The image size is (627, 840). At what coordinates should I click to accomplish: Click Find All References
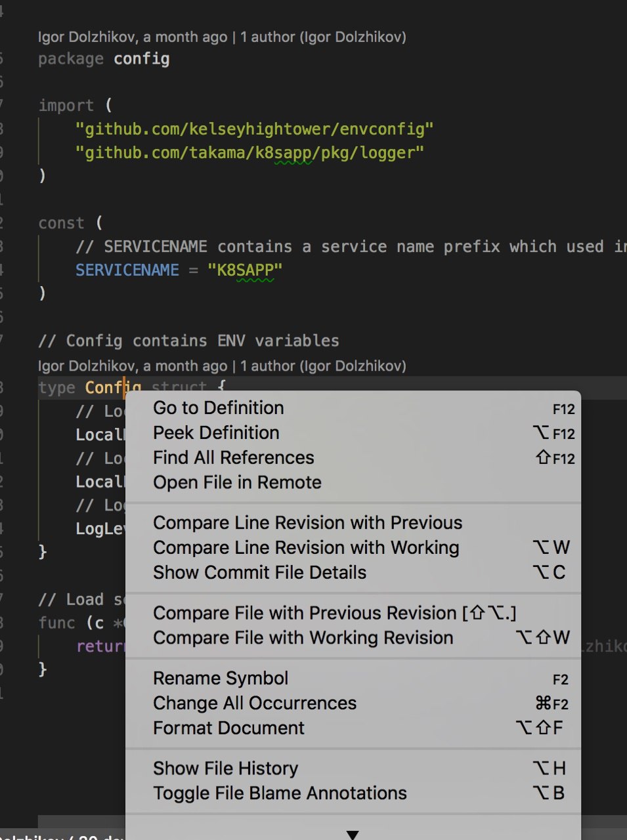(x=353, y=458)
